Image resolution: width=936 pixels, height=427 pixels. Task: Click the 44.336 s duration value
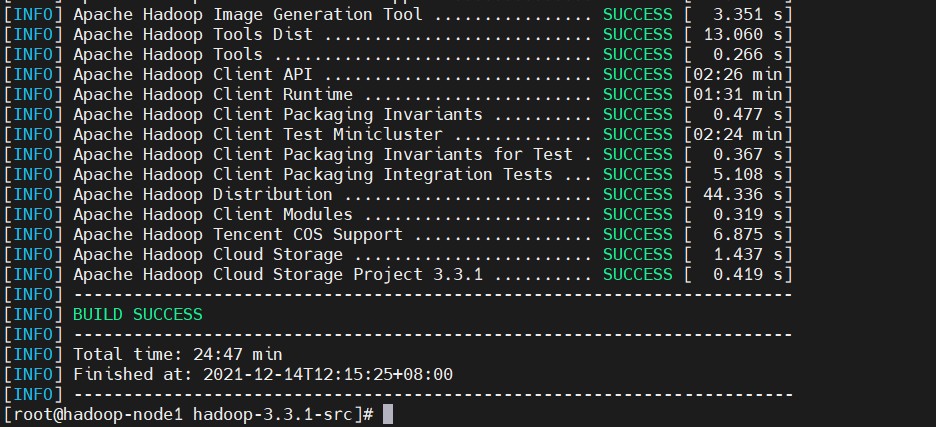(738, 194)
